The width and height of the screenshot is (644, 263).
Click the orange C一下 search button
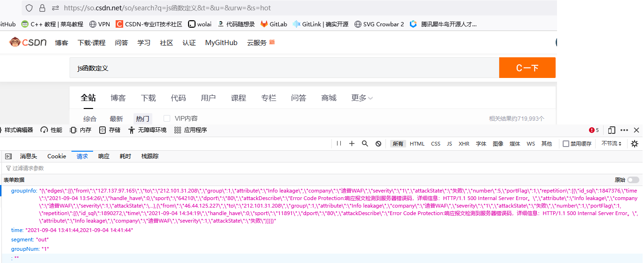tap(527, 68)
